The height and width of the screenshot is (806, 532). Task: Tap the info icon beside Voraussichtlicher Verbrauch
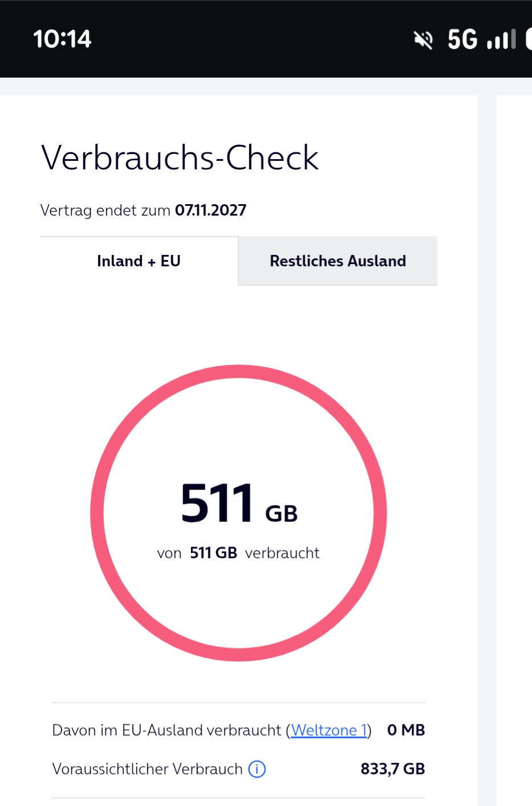coord(257,769)
